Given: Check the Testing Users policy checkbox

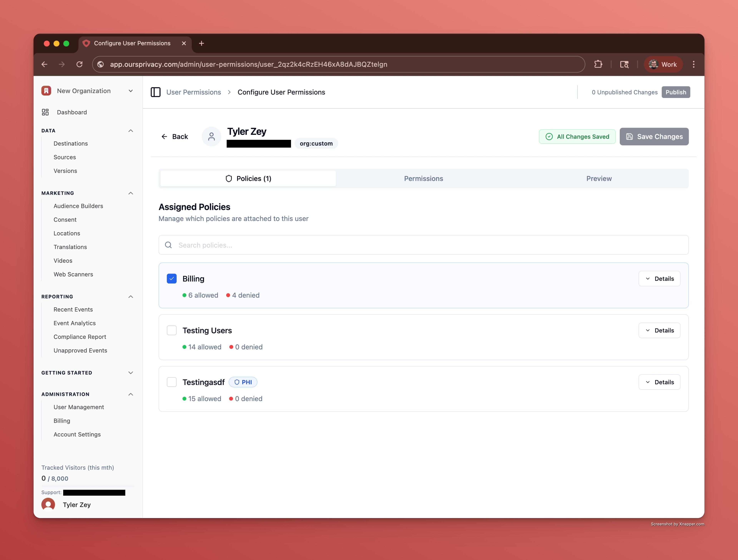Looking at the screenshot, I should [171, 330].
